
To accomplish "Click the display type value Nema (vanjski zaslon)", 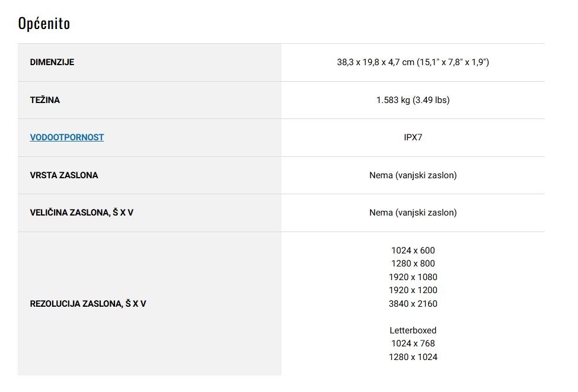I will pos(413,175).
